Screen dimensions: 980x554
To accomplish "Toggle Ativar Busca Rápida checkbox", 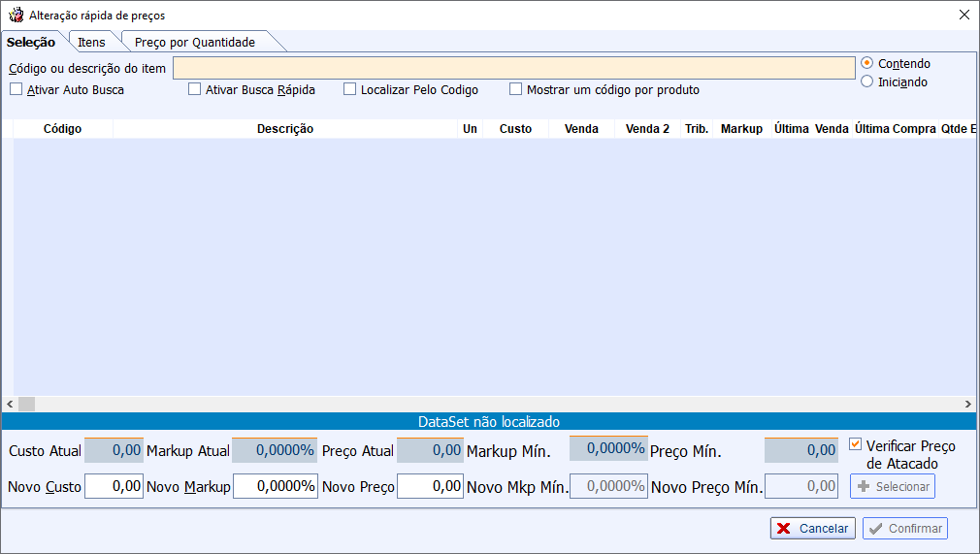I will (x=195, y=89).
